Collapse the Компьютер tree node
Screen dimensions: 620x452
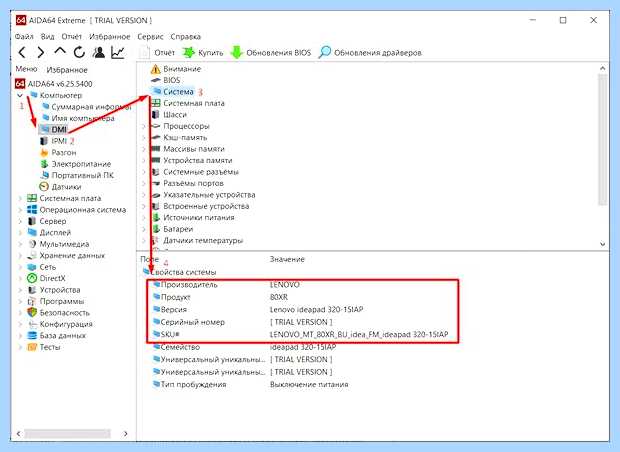tap(20, 95)
